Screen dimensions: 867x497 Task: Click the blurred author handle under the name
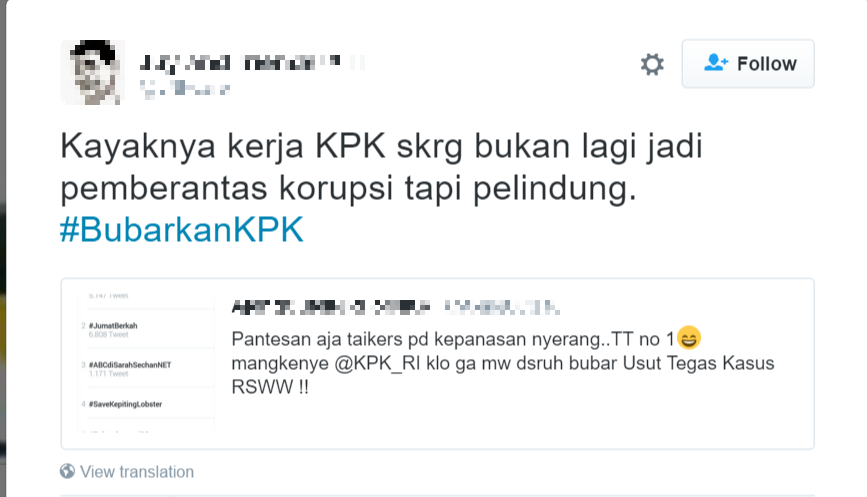click(x=185, y=88)
